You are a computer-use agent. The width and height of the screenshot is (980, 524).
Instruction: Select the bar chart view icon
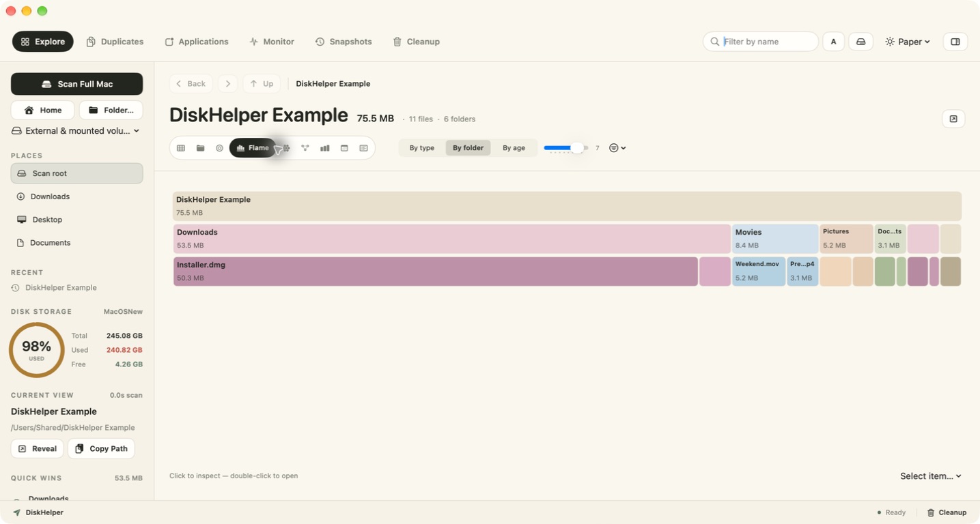tap(325, 148)
